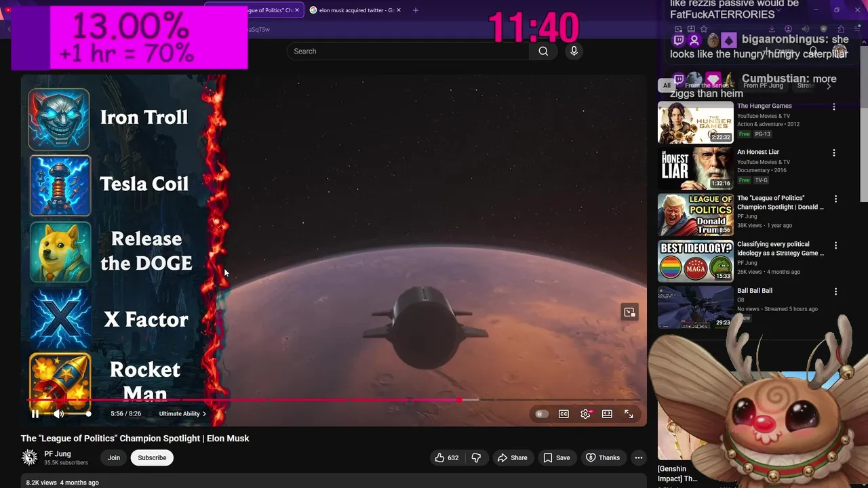This screenshot has height=488, width=868.
Task: Click the 5:56 / 8:26 time display
Action: pos(126,413)
